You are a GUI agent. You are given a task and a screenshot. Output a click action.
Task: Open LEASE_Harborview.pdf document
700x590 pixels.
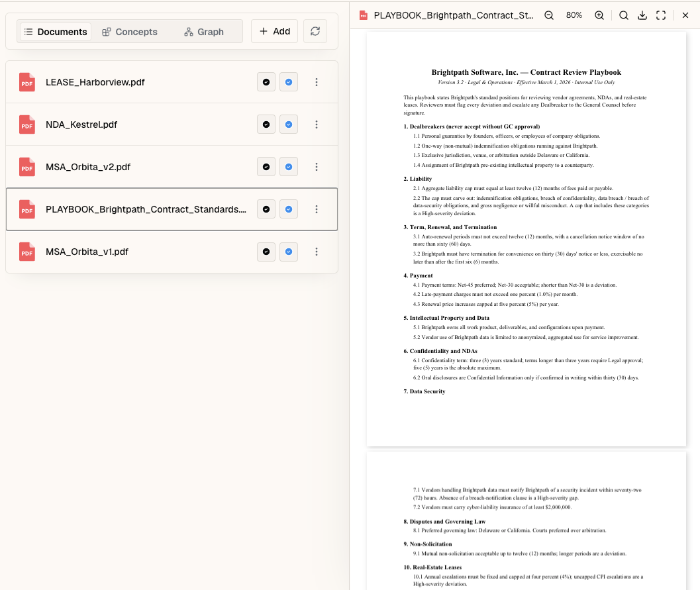[x=172, y=82]
